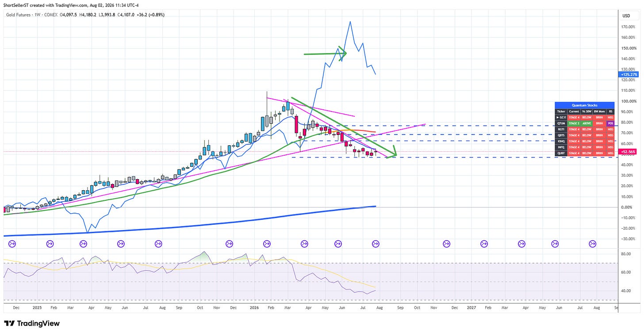644x334 pixels.
Task: Click the +52.56% pink price label
Action: click(628, 152)
